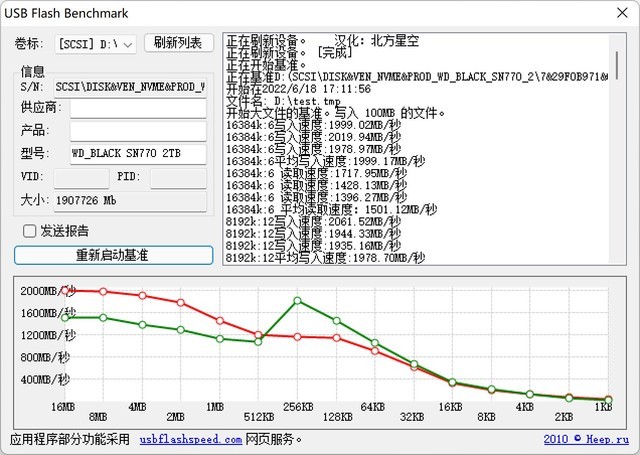The image size is (640, 455).
Task: Close the USB Flash Benchmark window
Action: click(622, 13)
